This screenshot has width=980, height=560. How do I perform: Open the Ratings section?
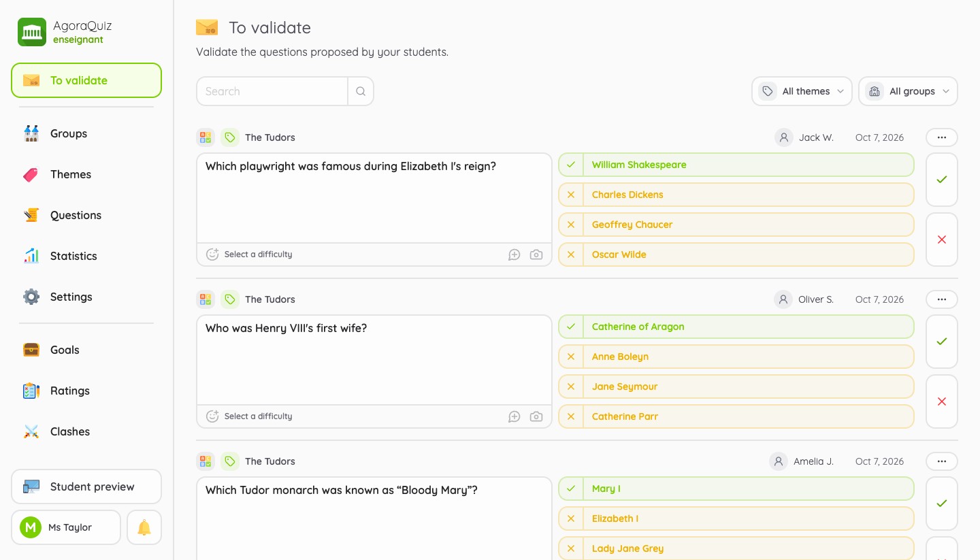86,391
